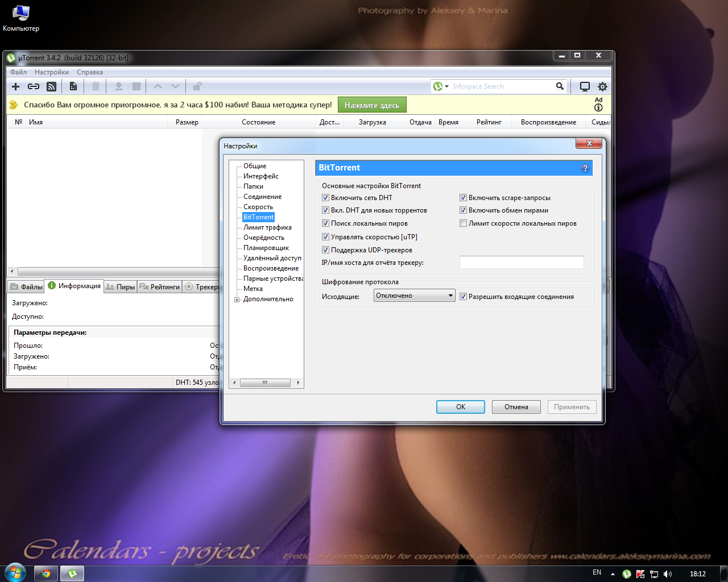Toggle Поиск локальных пиров checkbox
Viewport: 728px width, 582px height.
[x=325, y=223]
